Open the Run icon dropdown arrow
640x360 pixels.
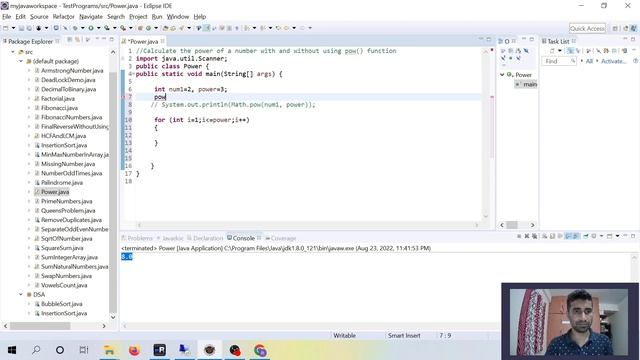point(98,28)
